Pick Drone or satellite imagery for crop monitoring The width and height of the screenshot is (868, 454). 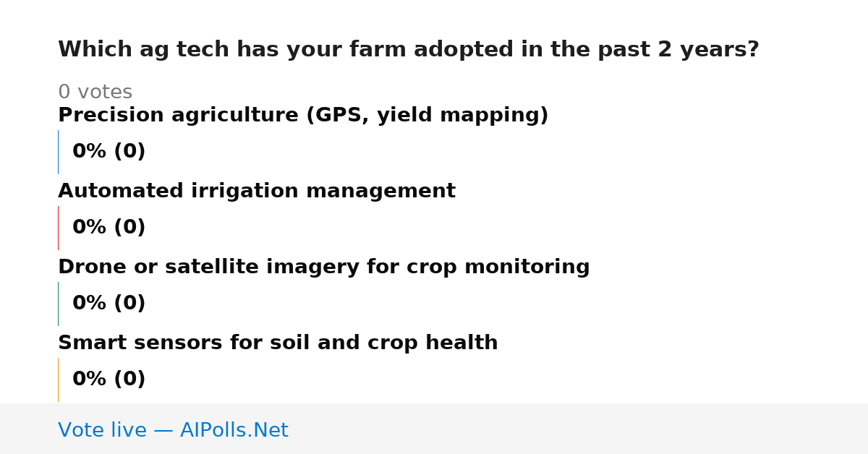click(x=324, y=267)
